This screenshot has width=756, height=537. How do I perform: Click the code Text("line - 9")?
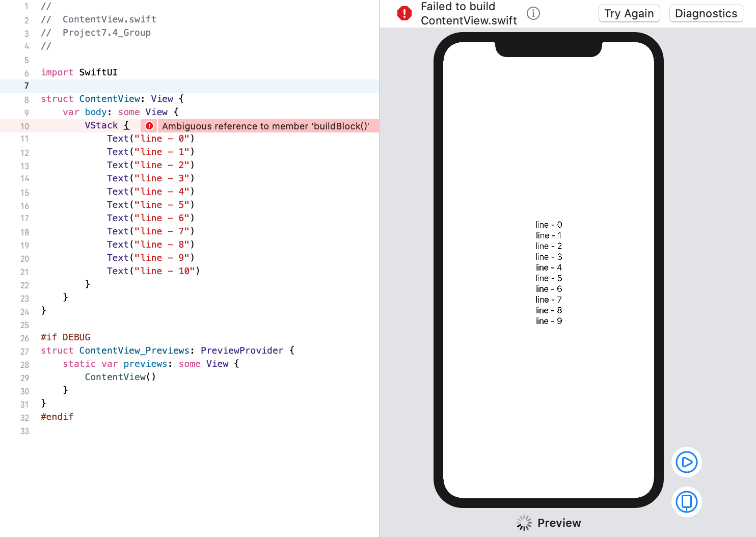(151, 258)
